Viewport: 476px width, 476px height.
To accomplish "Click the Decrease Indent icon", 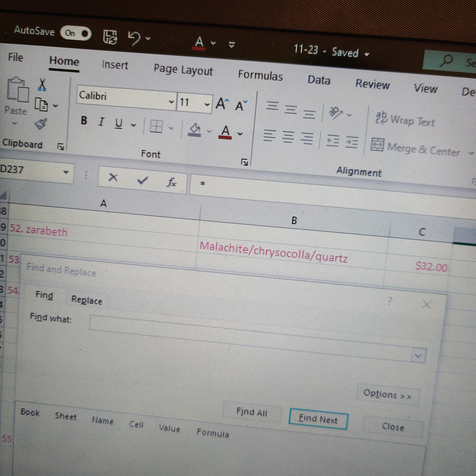I will 333,141.
